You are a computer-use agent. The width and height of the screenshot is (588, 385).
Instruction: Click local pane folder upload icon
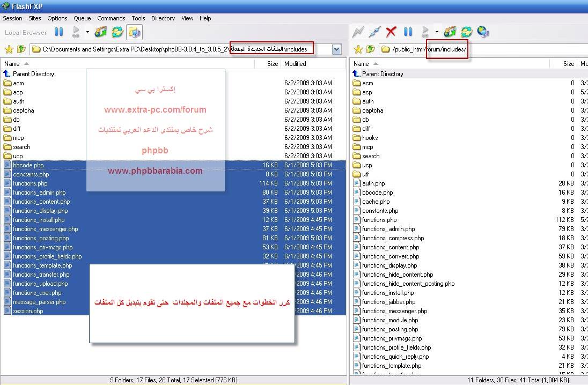(x=100, y=32)
